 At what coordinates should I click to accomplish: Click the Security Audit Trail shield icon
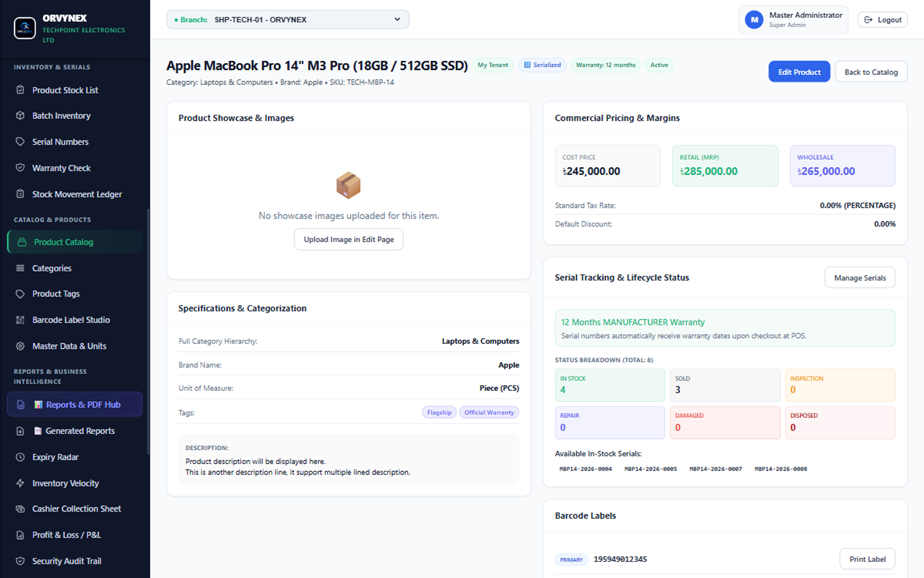click(x=20, y=561)
